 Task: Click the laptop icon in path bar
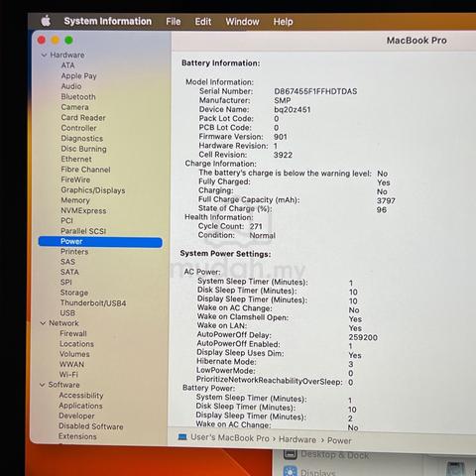point(182,437)
